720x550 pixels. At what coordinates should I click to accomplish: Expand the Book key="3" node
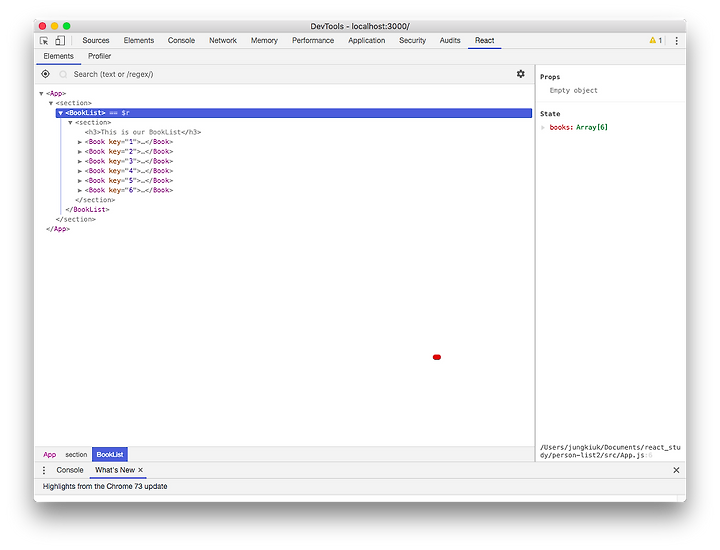point(80,161)
